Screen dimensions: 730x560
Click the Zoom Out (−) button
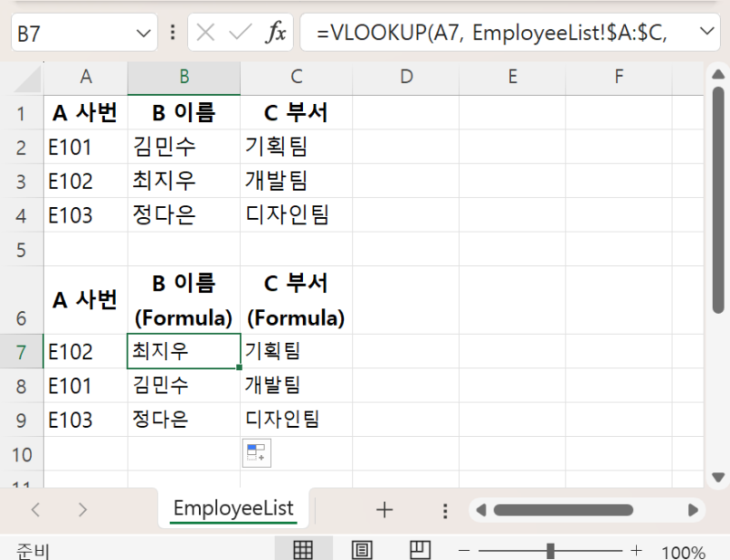[x=464, y=548]
